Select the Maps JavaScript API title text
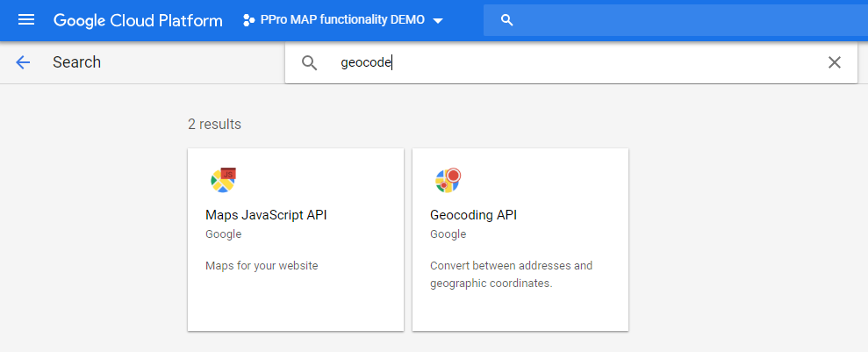The image size is (868, 352). tap(266, 215)
